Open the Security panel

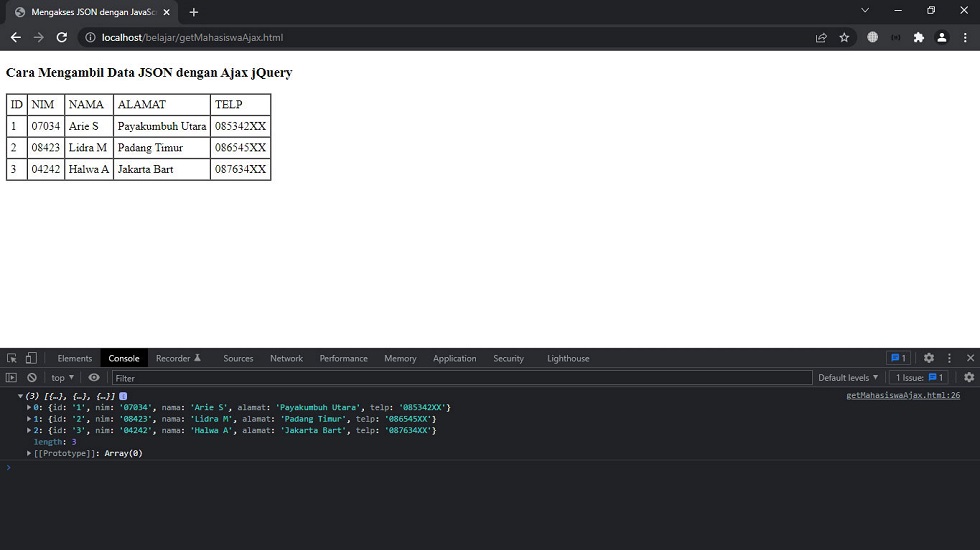pos(508,358)
